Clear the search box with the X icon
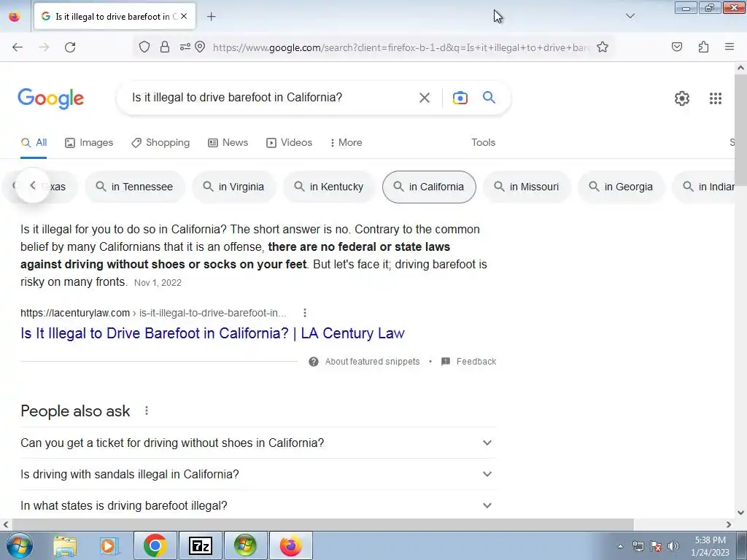 pyautogui.click(x=425, y=98)
